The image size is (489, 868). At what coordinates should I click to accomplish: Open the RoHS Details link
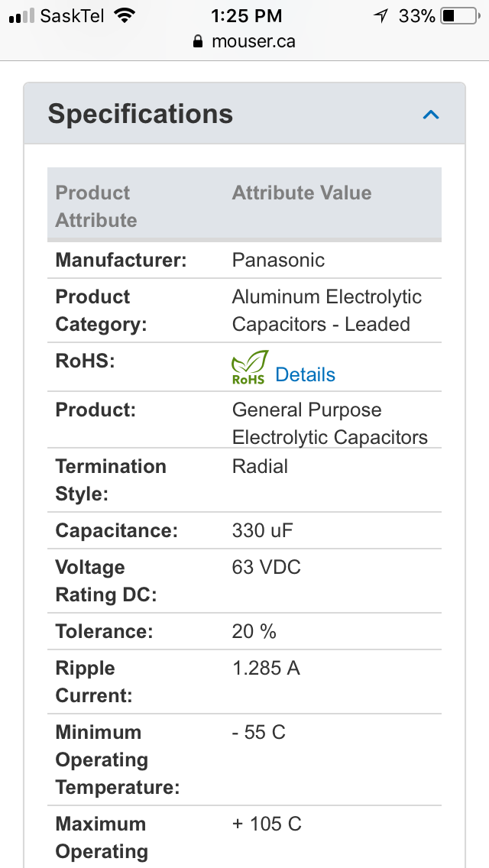pyautogui.click(x=305, y=374)
